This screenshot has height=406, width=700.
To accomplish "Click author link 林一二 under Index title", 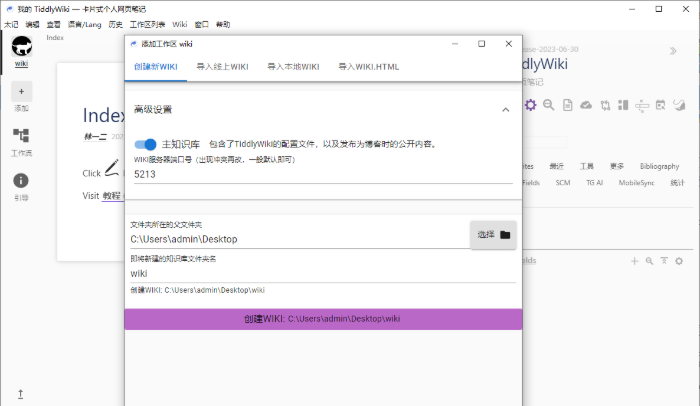I will [96, 136].
